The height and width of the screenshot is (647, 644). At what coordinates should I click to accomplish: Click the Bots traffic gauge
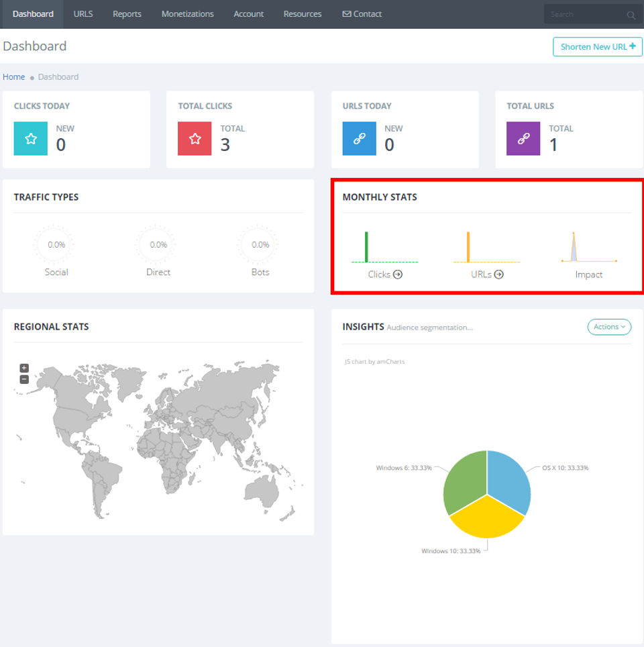[x=258, y=244]
